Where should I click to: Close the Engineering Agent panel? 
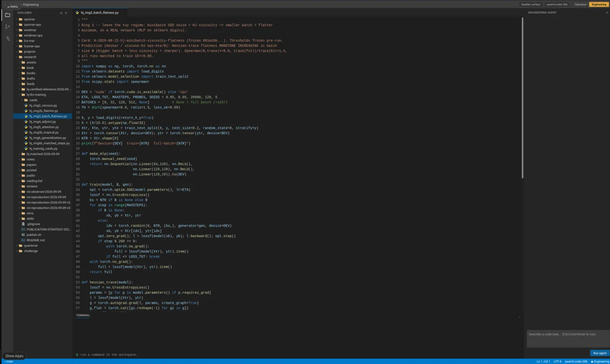pos(607,13)
